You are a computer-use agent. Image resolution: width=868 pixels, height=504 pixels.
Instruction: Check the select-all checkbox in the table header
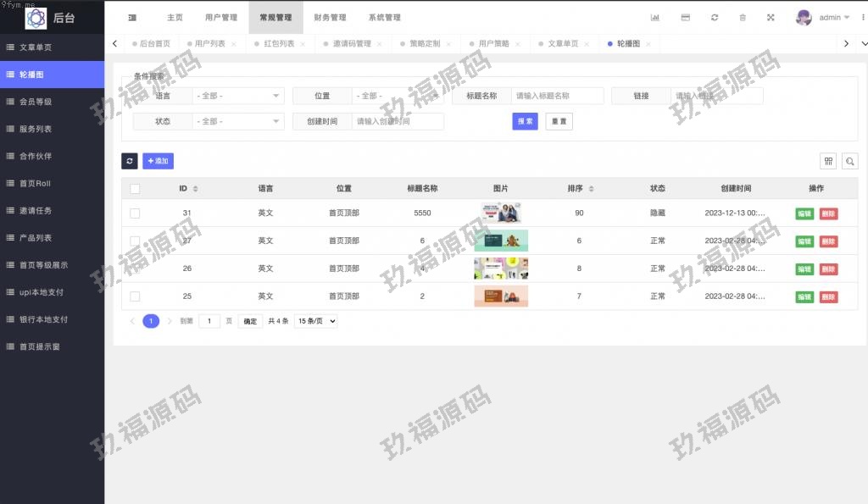(x=135, y=189)
